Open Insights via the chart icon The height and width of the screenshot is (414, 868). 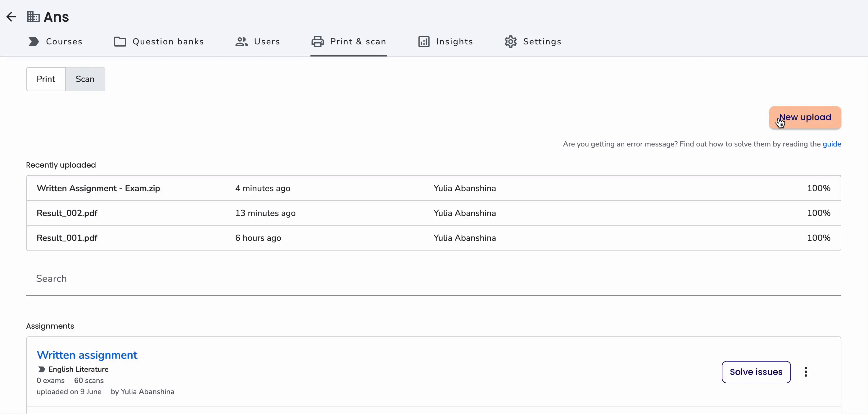pos(424,42)
